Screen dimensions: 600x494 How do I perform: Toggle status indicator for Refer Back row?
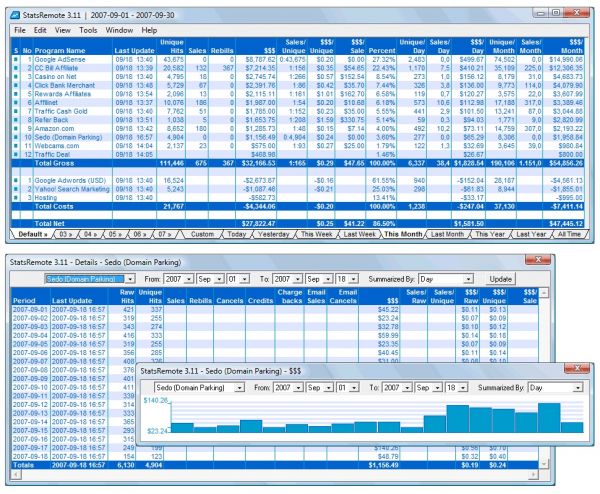[16, 120]
